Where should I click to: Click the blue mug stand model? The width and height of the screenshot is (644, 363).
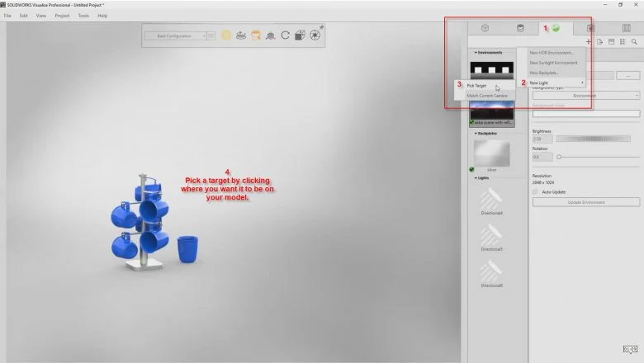pos(140,222)
